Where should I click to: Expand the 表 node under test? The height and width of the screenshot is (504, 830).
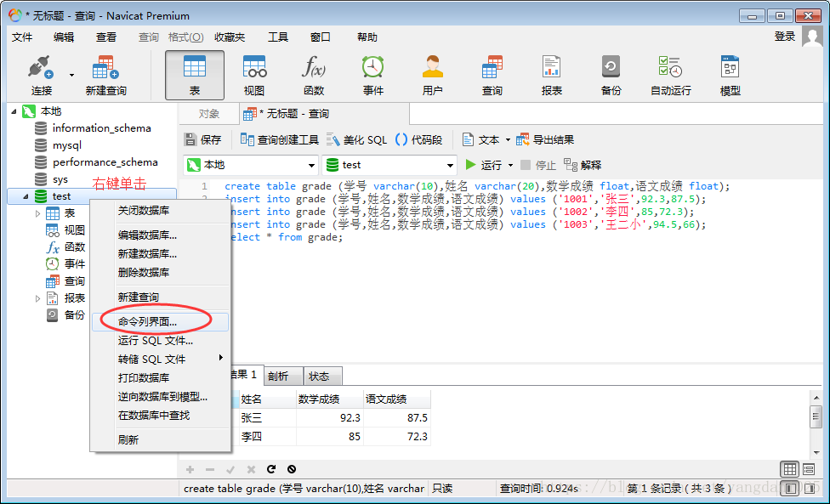click(x=38, y=212)
